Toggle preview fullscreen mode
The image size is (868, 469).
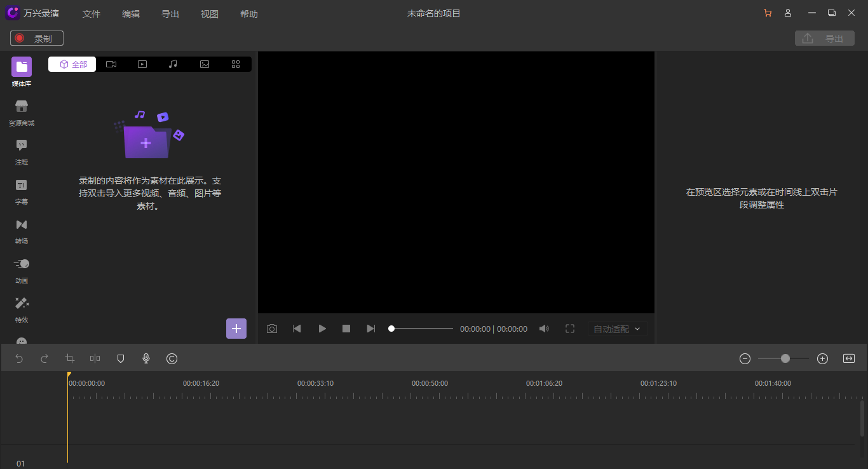570,329
